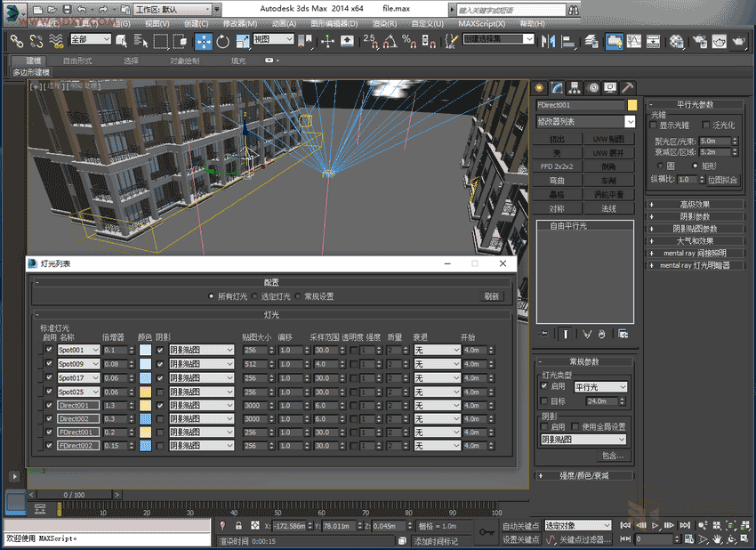Screen dimensions: 756x550
Task: Open the MAXScript menu
Action: click(x=481, y=23)
